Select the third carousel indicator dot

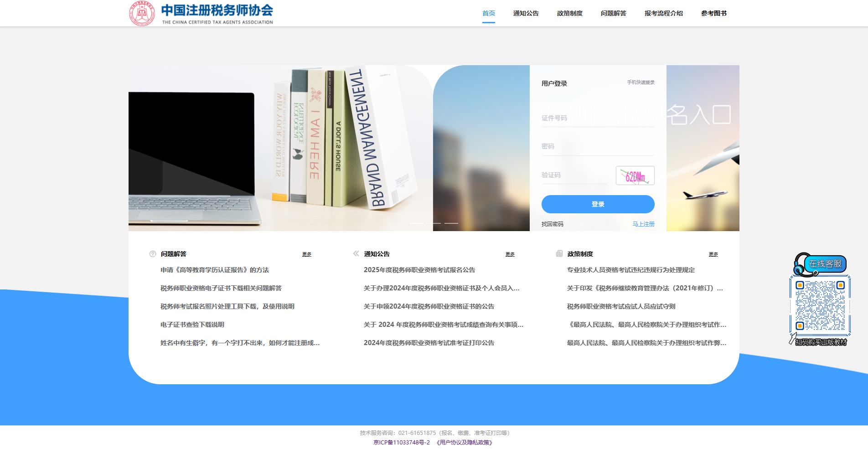click(452, 223)
